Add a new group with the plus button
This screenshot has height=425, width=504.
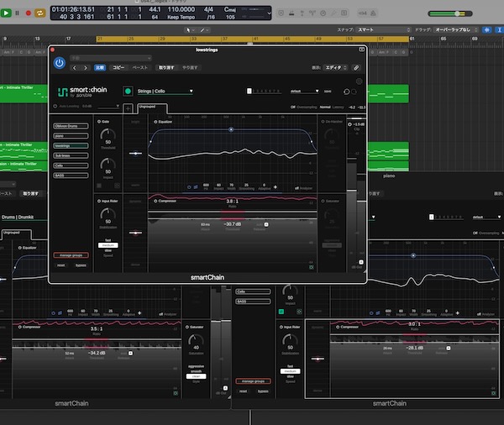(x=128, y=108)
